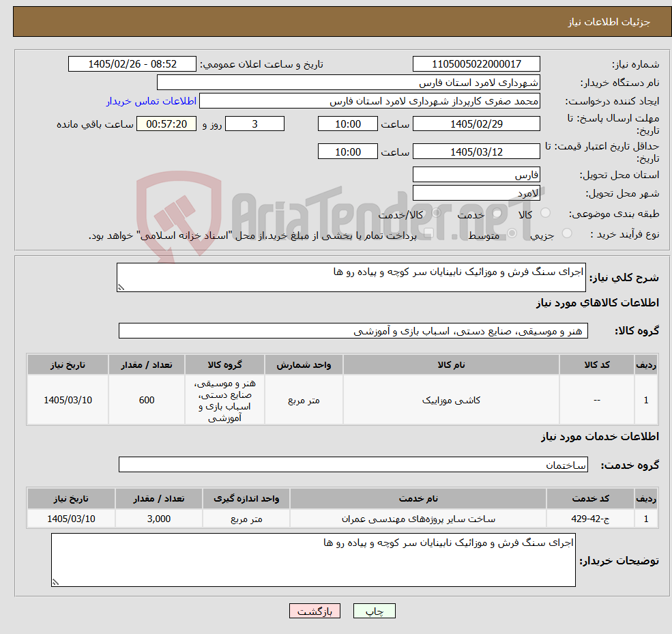Click the response deadline date 1405/02/29
Image resolution: width=672 pixels, height=634 pixels.
(476, 124)
